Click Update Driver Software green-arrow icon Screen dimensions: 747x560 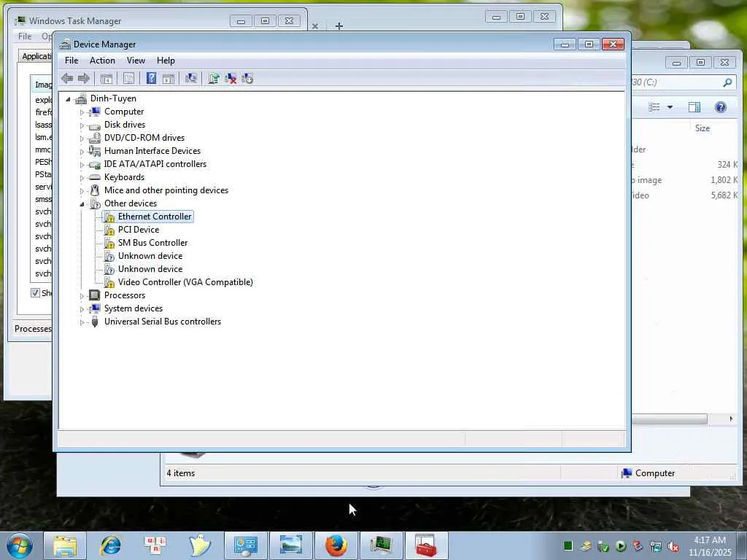[214, 79]
